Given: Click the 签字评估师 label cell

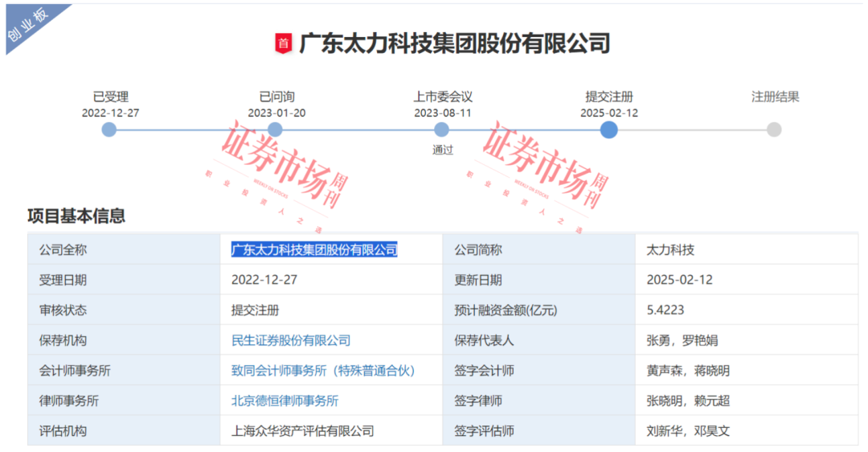Looking at the screenshot, I should pyautogui.click(x=538, y=431).
